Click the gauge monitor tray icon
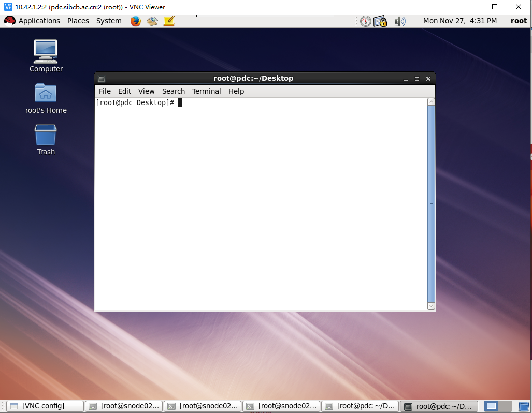 [366, 21]
